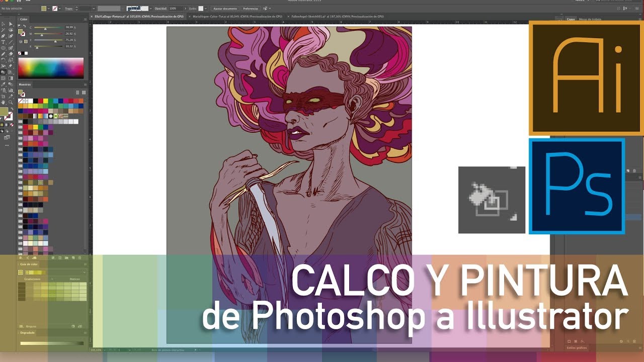This screenshot has width=644, height=362.
Task: Select the Column Graph tool
Action: [x=11, y=90]
